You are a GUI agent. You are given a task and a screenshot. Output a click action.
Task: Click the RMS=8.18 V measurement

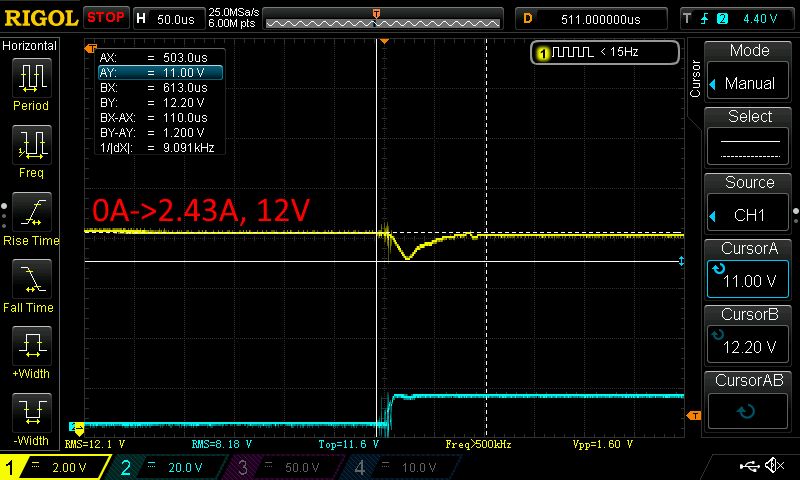point(222,444)
